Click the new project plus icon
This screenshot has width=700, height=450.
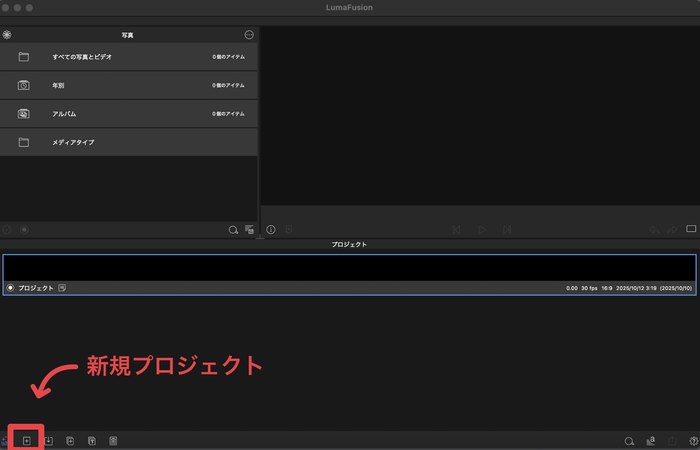pos(26,440)
